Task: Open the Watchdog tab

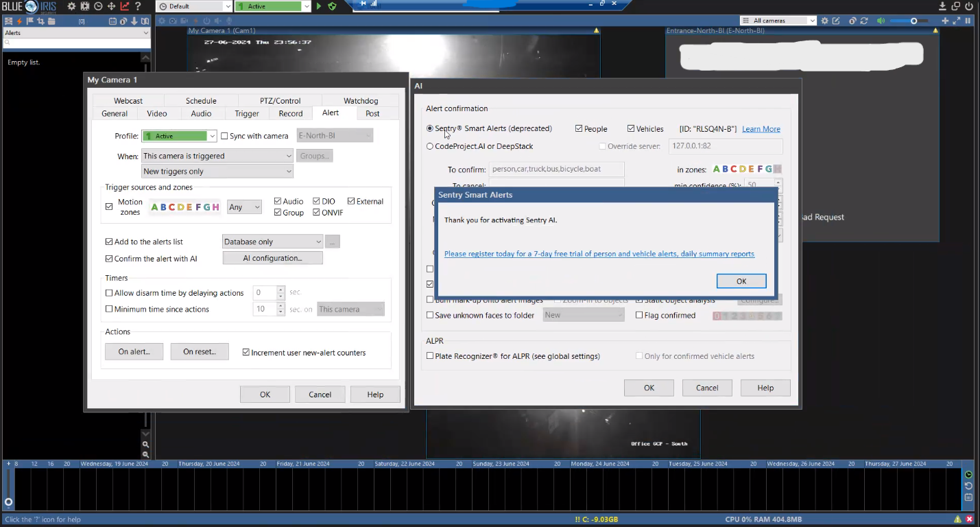Action: 361,101
